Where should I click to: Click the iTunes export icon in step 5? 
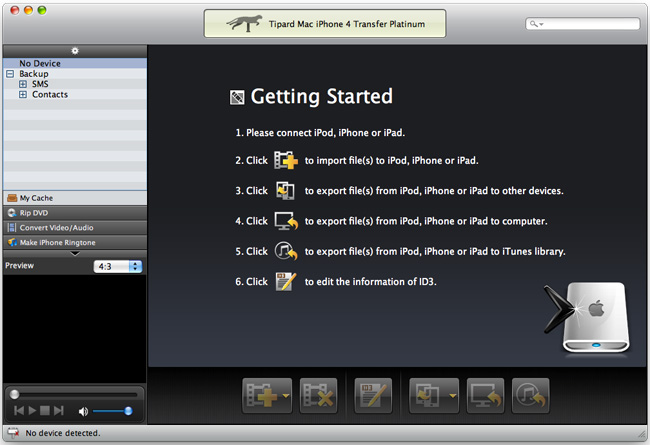pyautogui.click(x=286, y=251)
